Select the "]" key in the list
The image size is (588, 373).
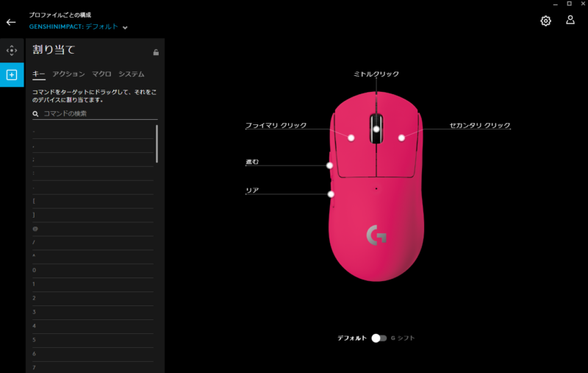point(93,216)
